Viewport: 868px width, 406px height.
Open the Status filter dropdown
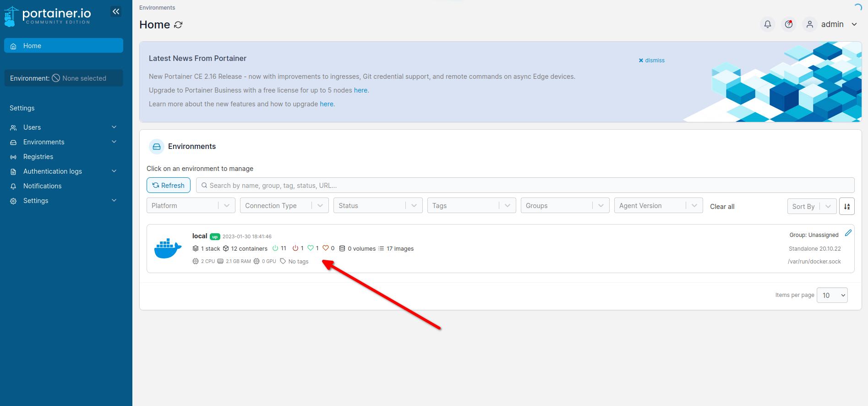378,206
